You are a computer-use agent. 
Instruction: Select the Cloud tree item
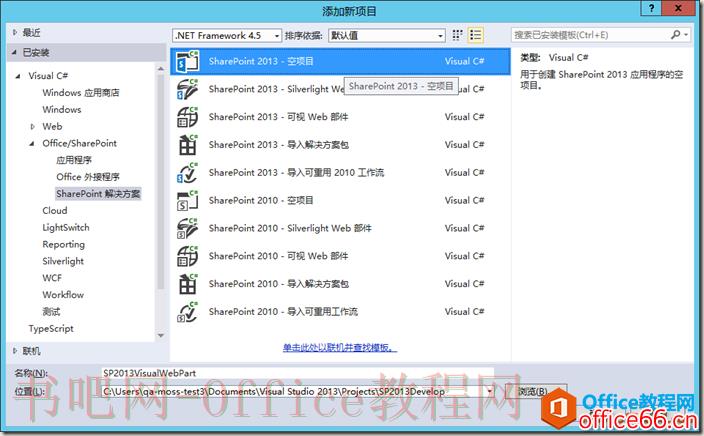(55, 211)
